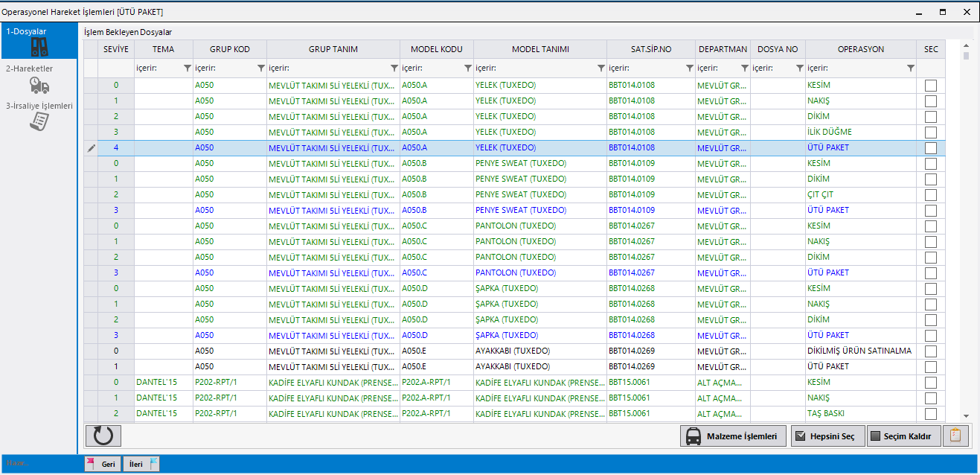980x475 pixels.
Task: Expand the OPERASYON column filter
Action: [910, 68]
